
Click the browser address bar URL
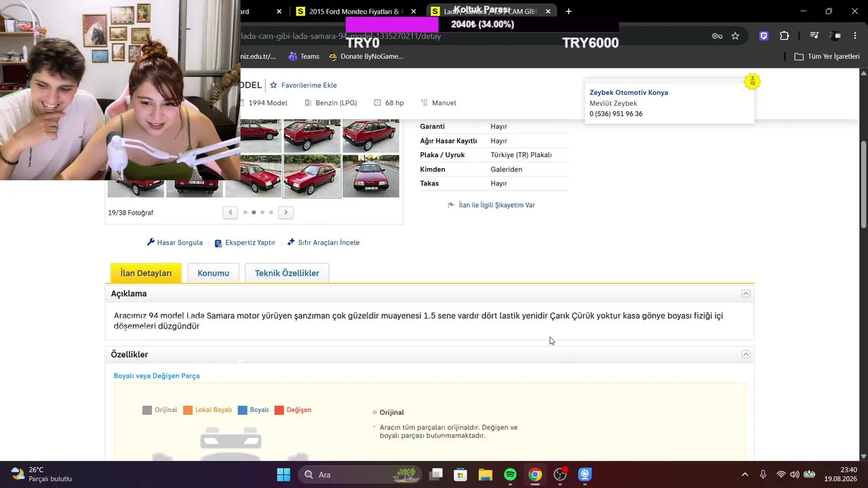point(340,36)
